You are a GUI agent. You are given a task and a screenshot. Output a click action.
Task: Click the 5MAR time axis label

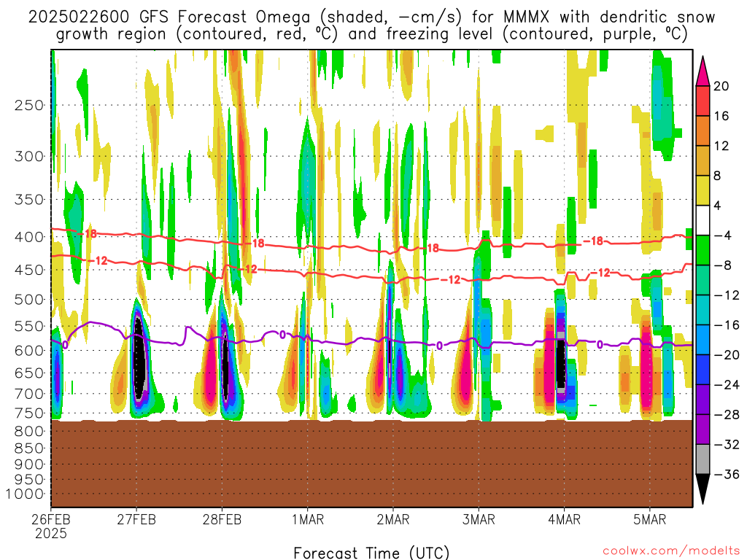pos(650,519)
